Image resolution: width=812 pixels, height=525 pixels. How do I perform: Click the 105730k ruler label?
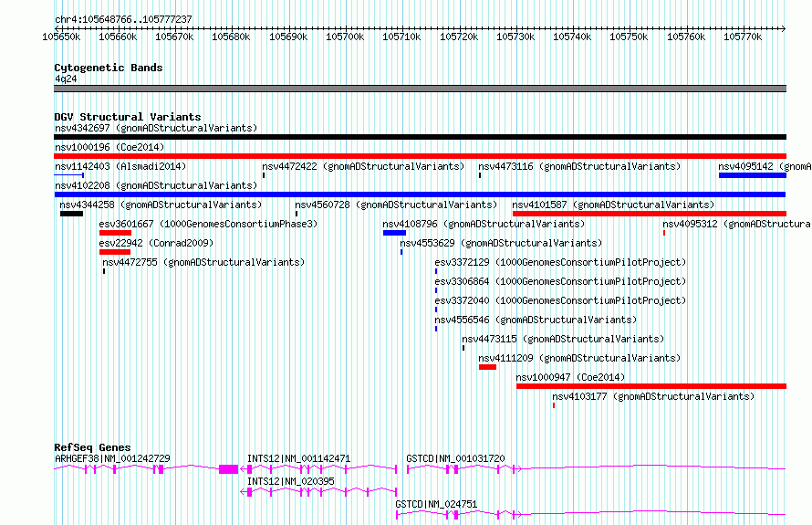pos(515,37)
